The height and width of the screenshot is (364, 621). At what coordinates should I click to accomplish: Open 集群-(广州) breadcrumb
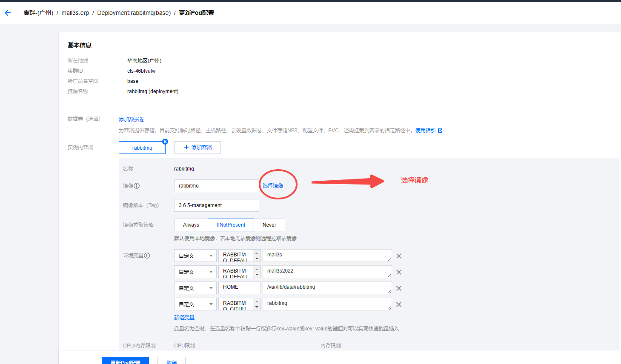tap(38, 13)
